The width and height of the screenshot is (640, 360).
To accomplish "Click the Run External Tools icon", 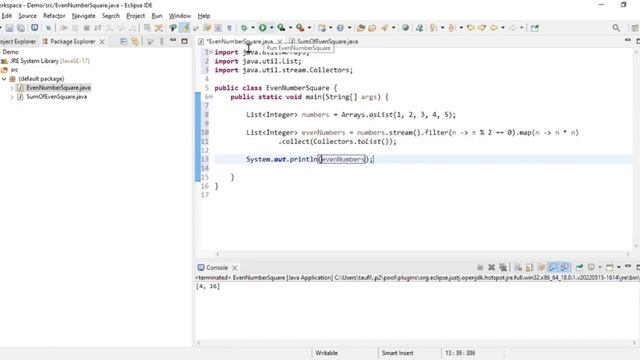I will (x=300, y=28).
